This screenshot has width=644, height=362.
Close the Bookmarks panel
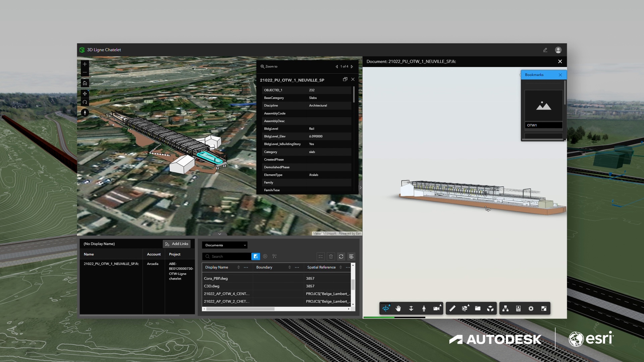pyautogui.click(x=560, y=75)
